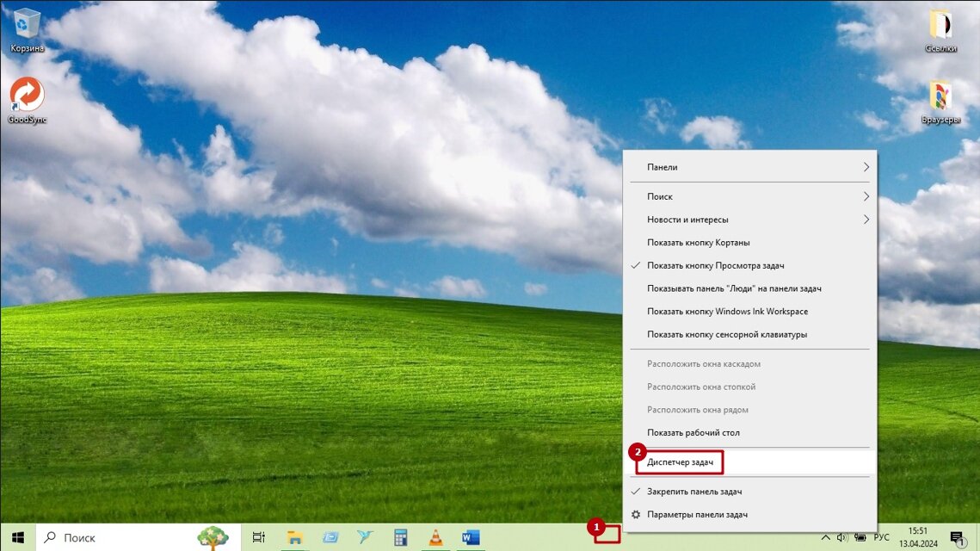Switch the РУС input language indicator

[x=881, y=537]
